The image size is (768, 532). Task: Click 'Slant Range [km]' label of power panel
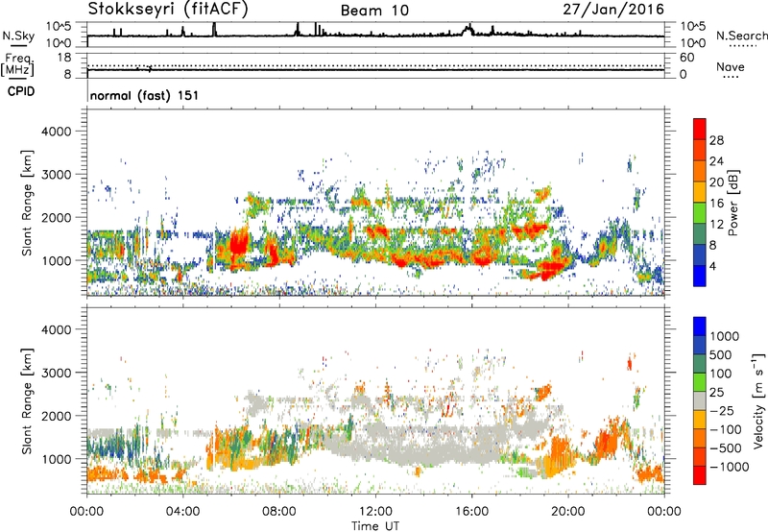point(27,203)
